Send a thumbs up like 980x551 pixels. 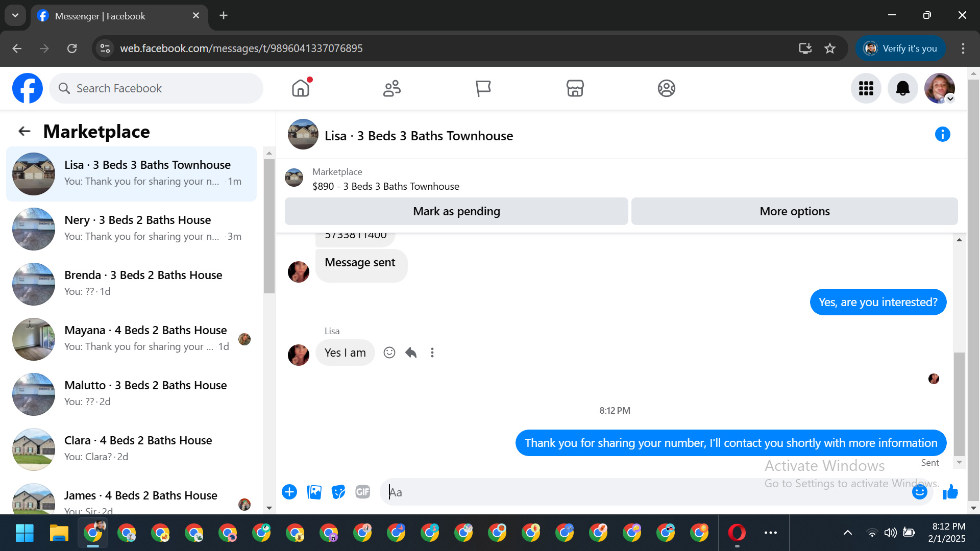click(950, 492)
